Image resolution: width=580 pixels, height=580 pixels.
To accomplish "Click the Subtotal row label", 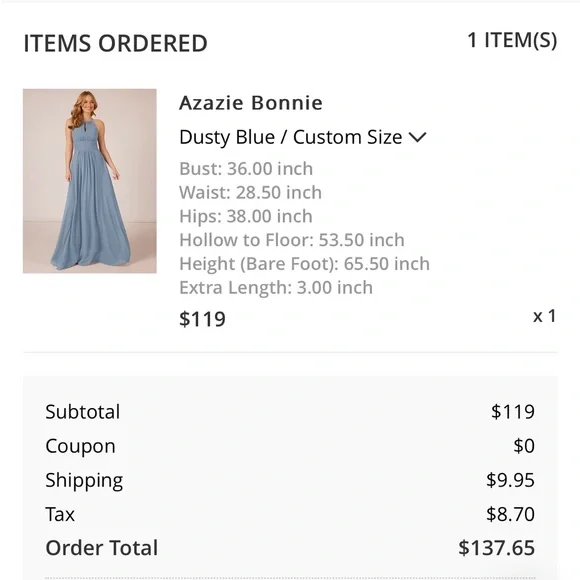I will [x=82, y=412].
